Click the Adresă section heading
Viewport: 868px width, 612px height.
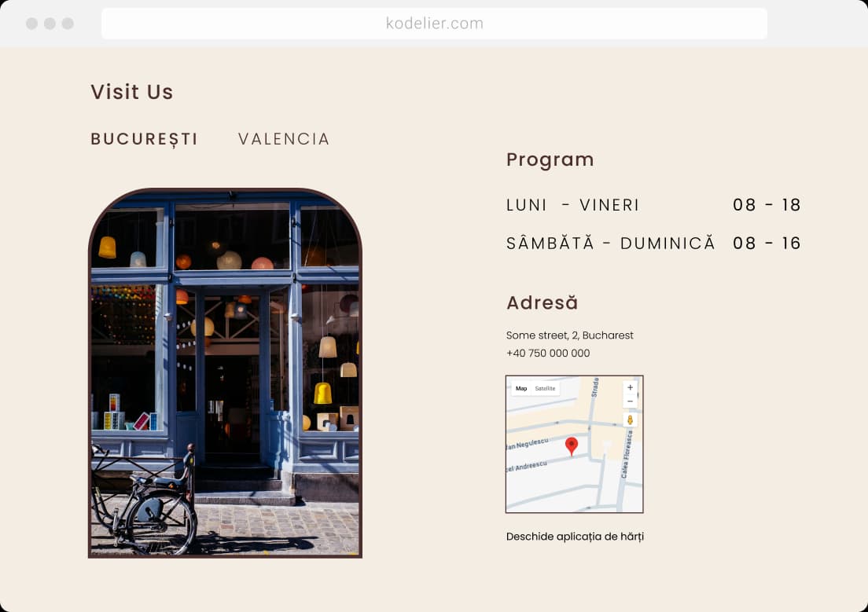click(x=542, y=302)
